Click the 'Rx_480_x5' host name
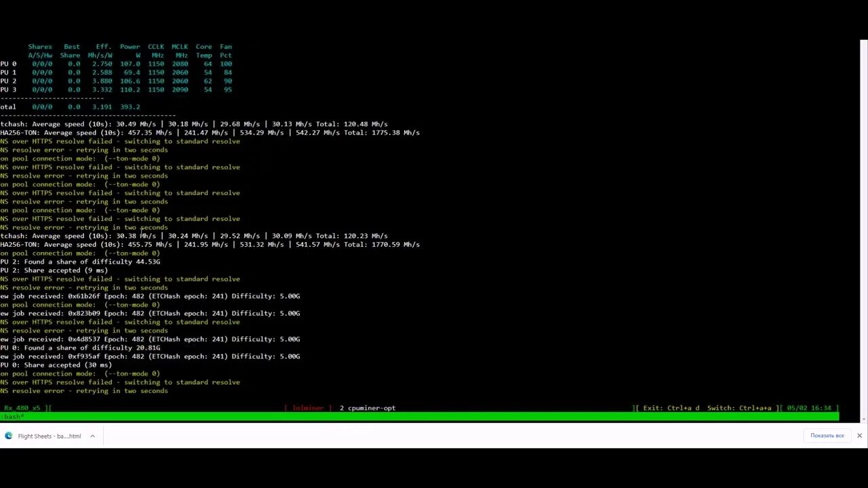The image size is (868, 488). (x=22, y=408)
